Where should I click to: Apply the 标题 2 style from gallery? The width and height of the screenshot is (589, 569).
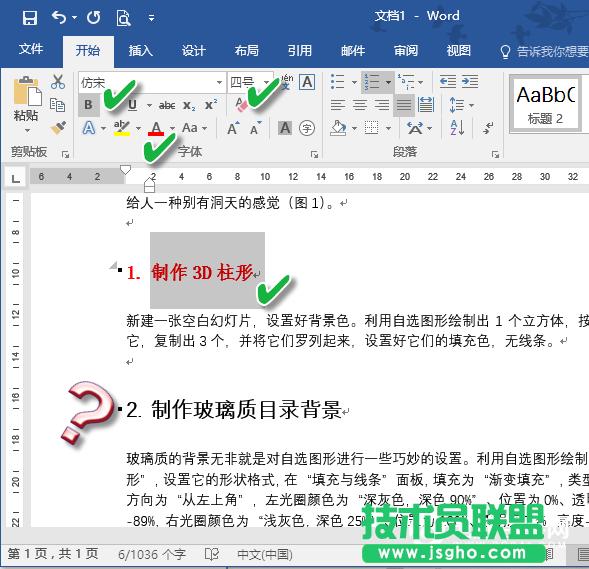[545, 103]
